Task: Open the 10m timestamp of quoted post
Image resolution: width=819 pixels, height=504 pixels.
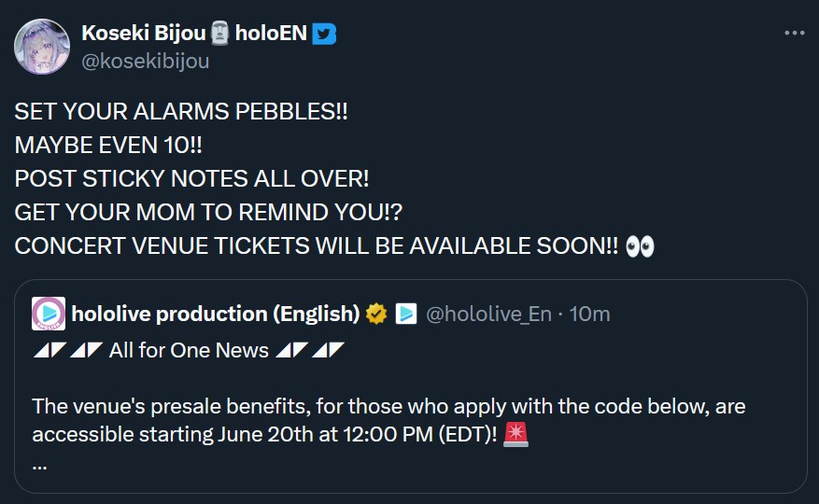Action: tap(589, 314)
